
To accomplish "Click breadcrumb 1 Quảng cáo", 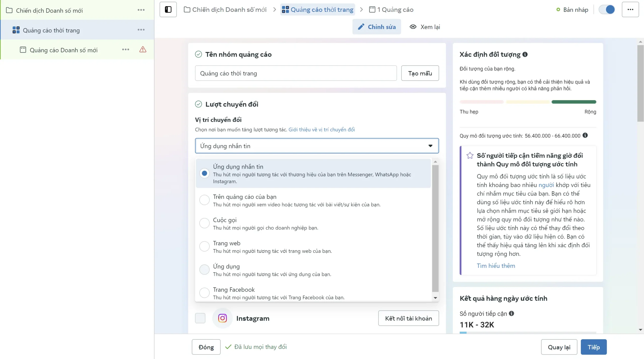I will pos(391,10).
